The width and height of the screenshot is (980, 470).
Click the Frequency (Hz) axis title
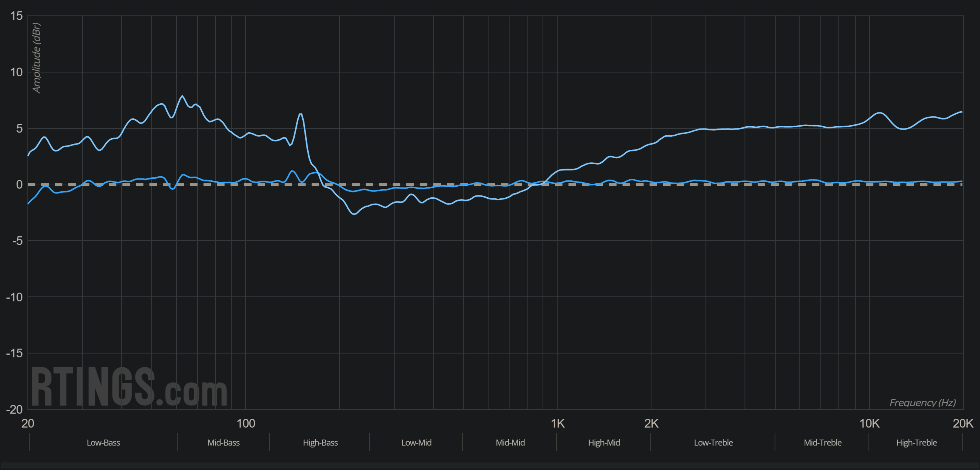pyautogui.click(x=922, y=403)
